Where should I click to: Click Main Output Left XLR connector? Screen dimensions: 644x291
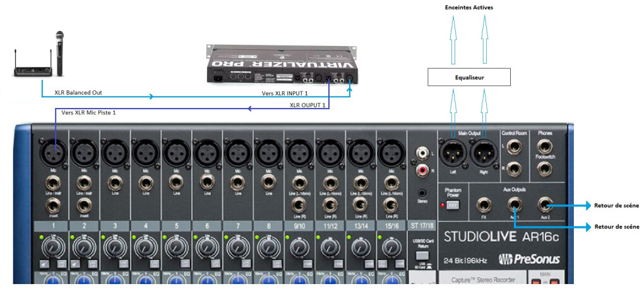pos(453,153)
